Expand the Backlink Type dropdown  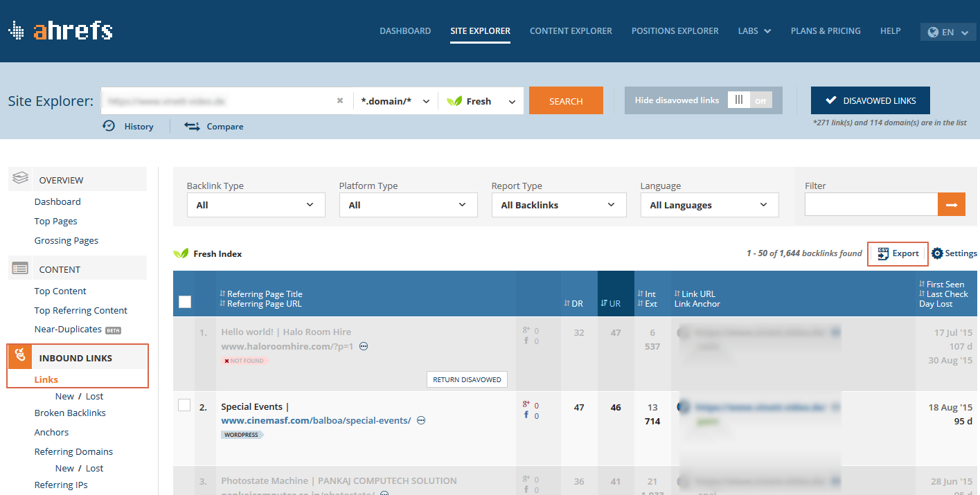[256, 205]
